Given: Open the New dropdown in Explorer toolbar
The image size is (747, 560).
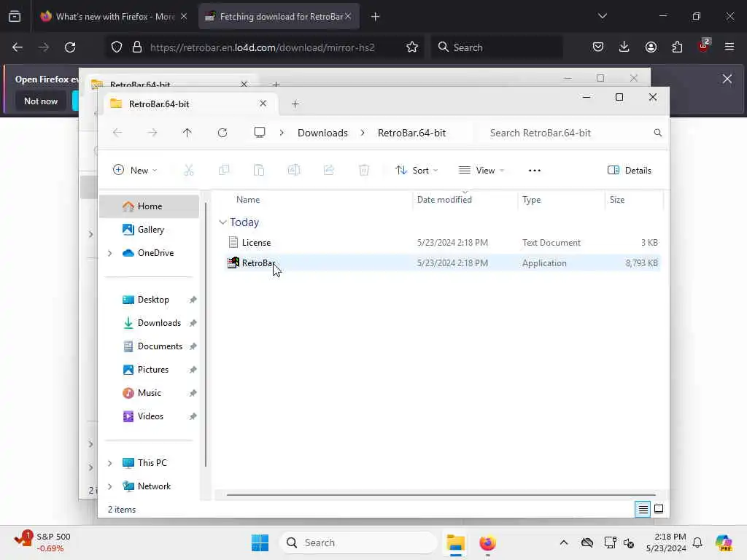Looking at the screenshot, I should [x=135, y=170].
